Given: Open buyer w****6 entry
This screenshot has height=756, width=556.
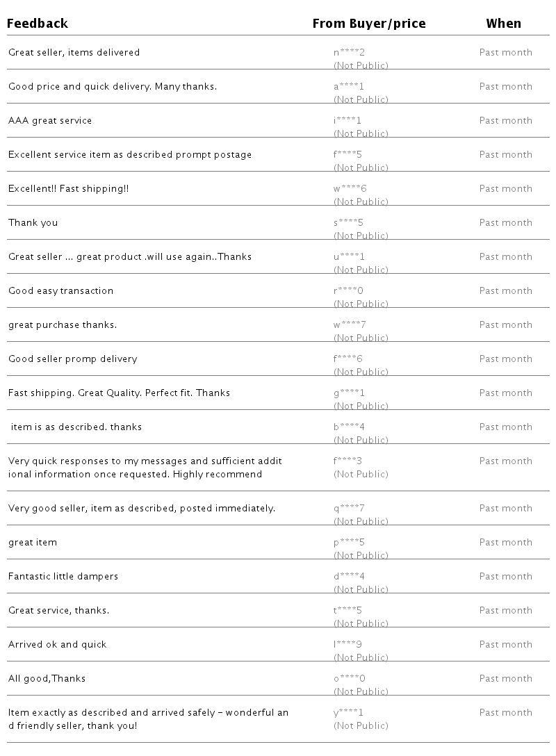Looking at the screenshot, I should pyautogui.click(x=350, y=189).
